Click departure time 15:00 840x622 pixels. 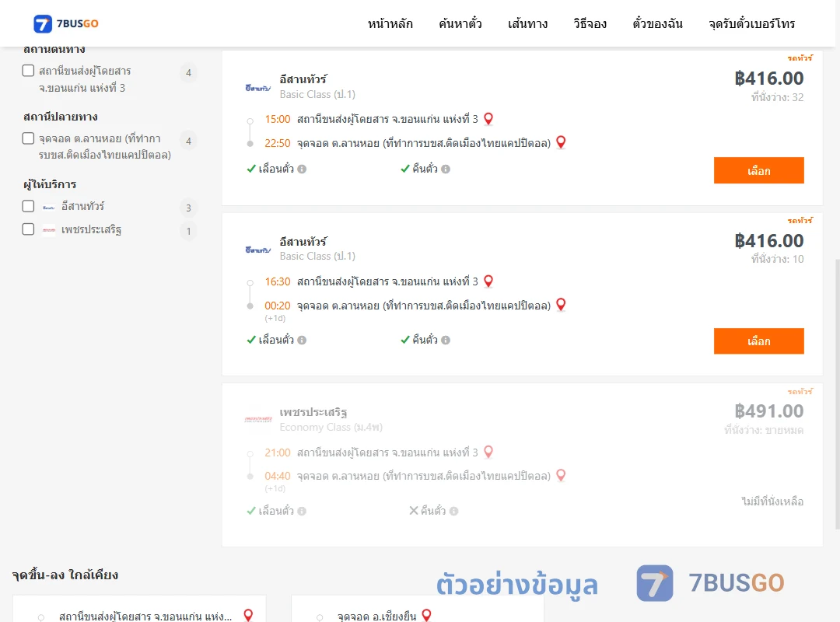tap(278, 119)
